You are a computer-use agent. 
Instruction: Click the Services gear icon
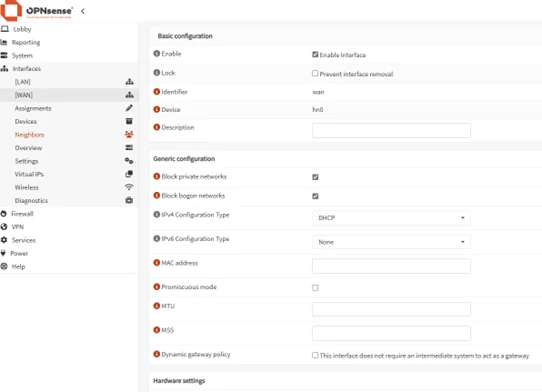4,240
